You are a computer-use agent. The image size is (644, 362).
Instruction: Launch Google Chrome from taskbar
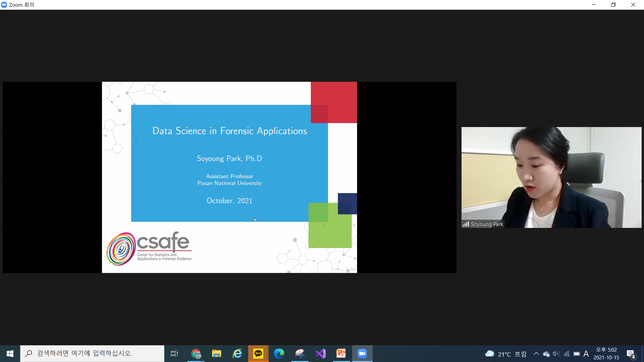click(196, 354)
